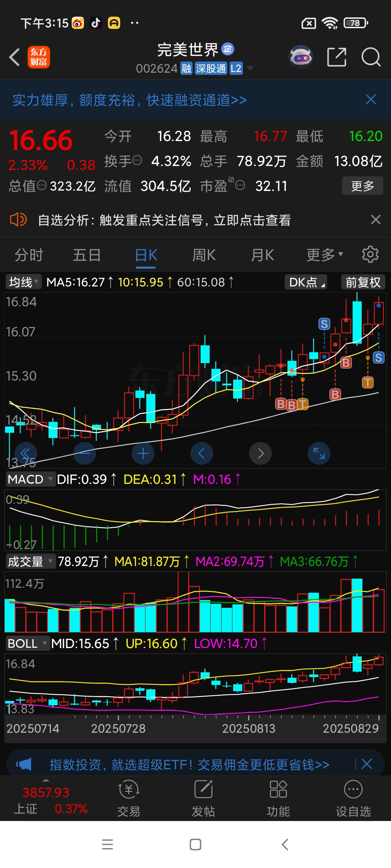Tap the 融 margin tag
The width and height of the screenshot is (391, 868).
(186, 68)
